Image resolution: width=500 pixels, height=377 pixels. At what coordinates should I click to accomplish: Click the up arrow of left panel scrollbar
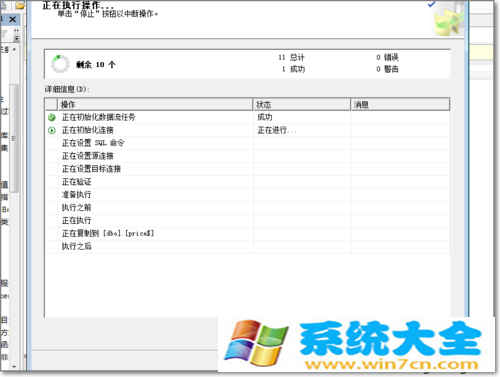14,49
